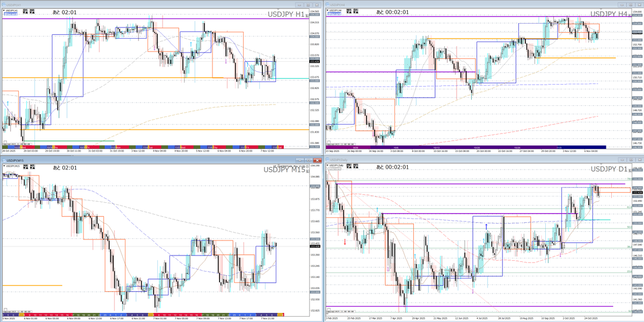Screen dimensions: 644x322
Task: Toggle the L button in the M15 chart
Action: (308, 171)
